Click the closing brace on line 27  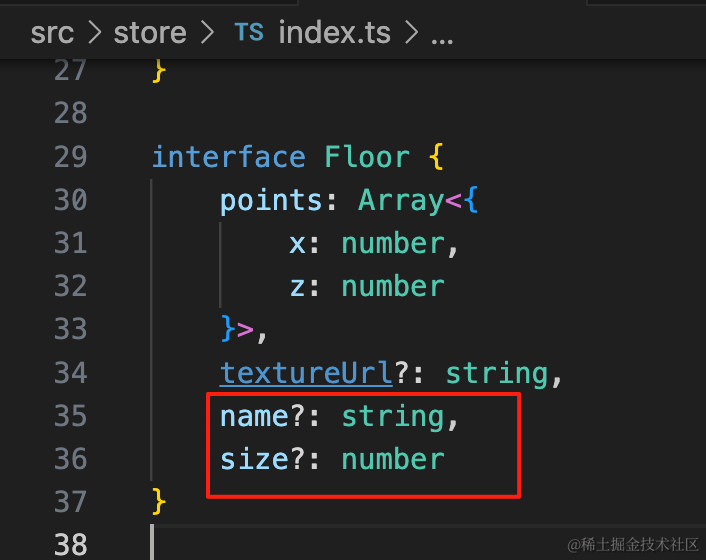click(159, 71)
